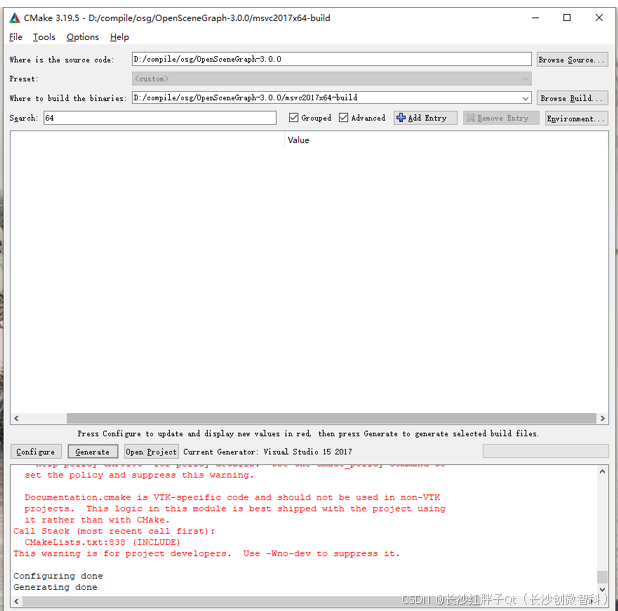Click the output log scroll down arrow

click(x=602, y=589)
